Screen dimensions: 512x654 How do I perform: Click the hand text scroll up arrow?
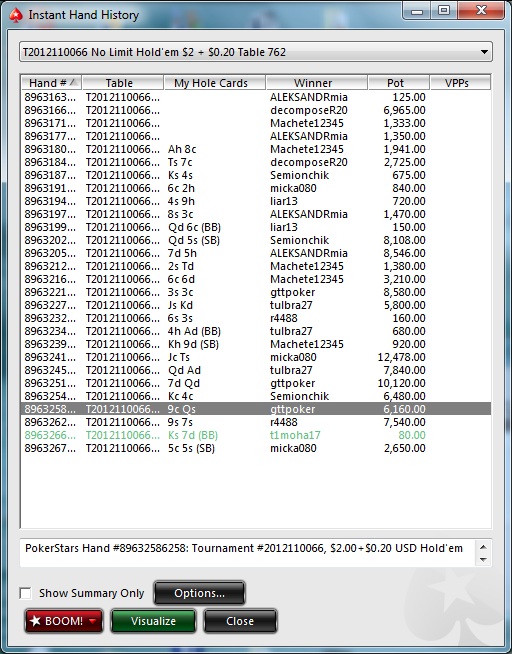(483, 547)
